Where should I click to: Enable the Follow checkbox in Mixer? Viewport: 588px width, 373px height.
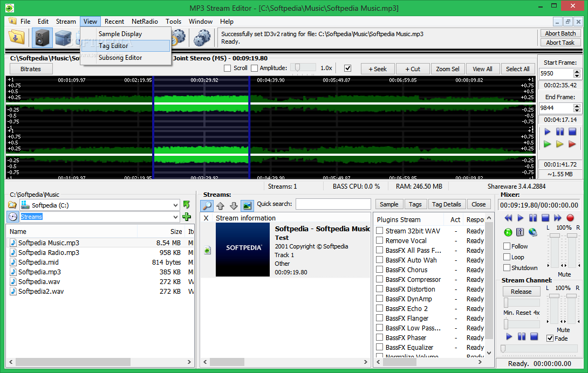click(507, 246)
